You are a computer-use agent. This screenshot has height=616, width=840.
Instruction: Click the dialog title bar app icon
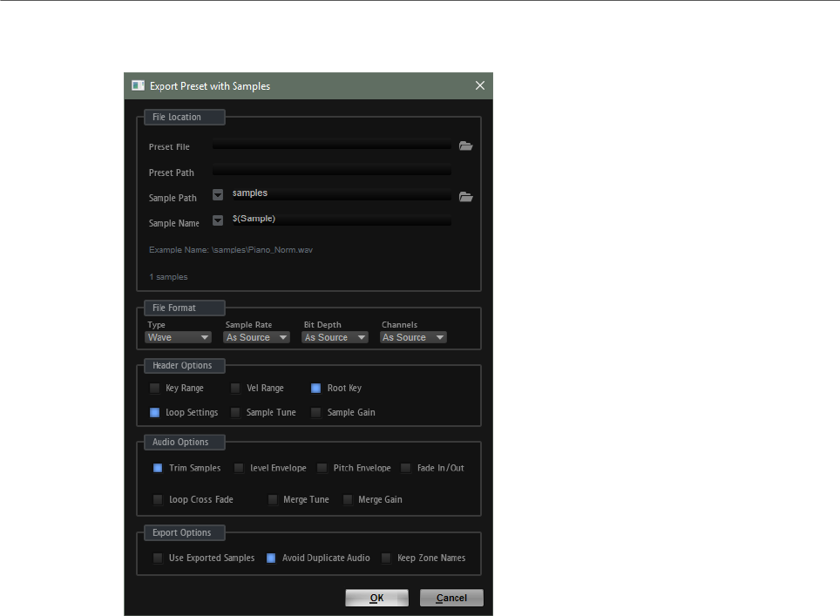[139, 85]
